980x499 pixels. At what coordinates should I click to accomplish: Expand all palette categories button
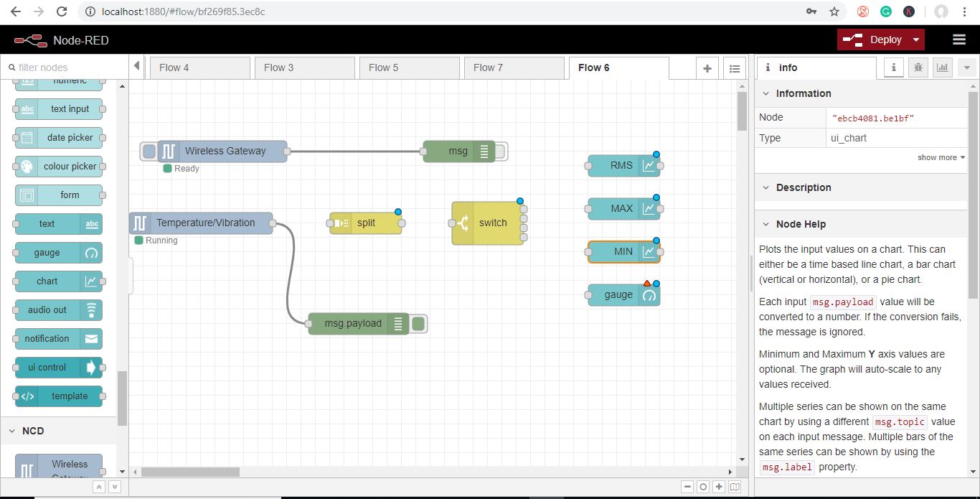coord(114,487)
